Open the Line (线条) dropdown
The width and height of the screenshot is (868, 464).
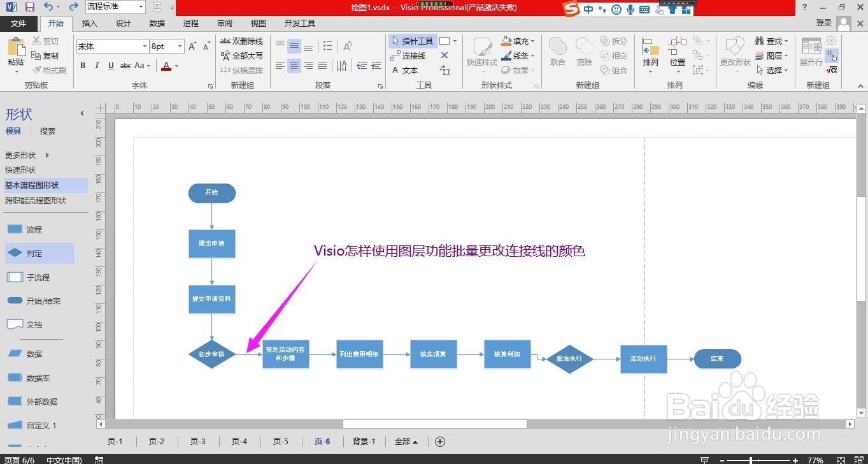pyautogui.click(x=518, y=55)
